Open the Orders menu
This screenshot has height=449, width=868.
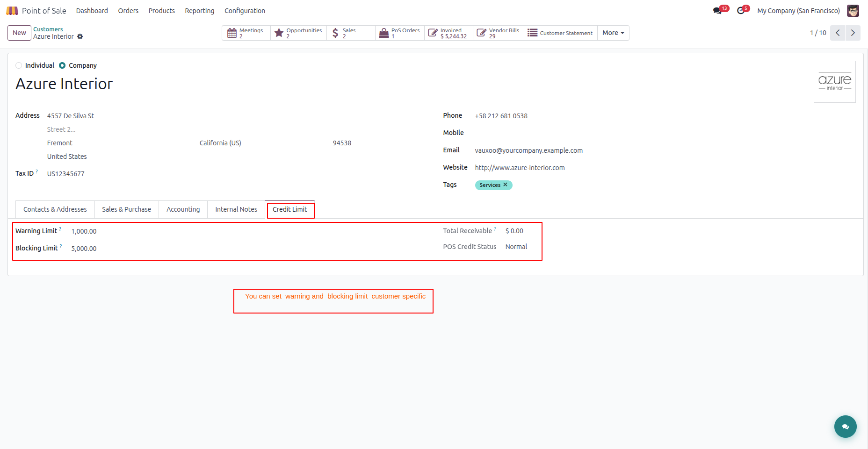click(128, 11)
